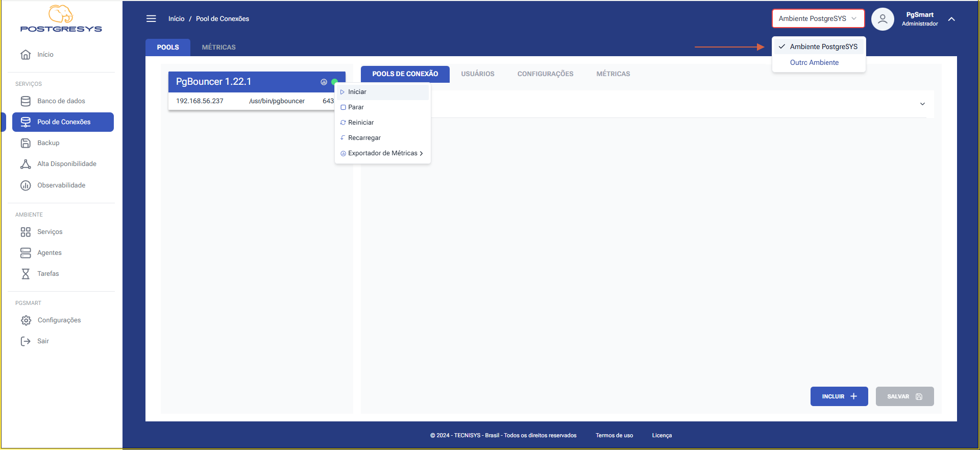Open the USUÁRIOS tab
The width and height of the screenshot is (980, 450).
478,74
